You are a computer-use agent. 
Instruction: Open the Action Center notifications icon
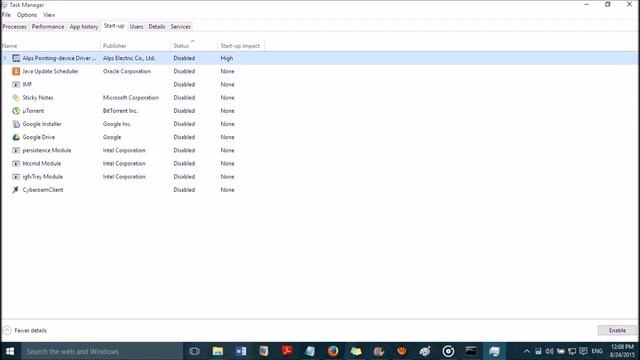tap(583, 351)
